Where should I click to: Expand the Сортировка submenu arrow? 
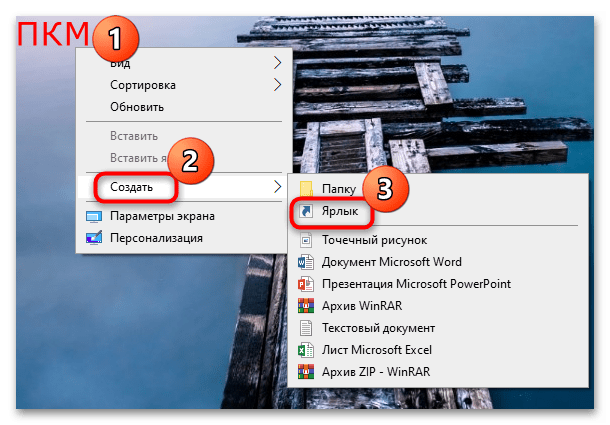pos(277,85)
